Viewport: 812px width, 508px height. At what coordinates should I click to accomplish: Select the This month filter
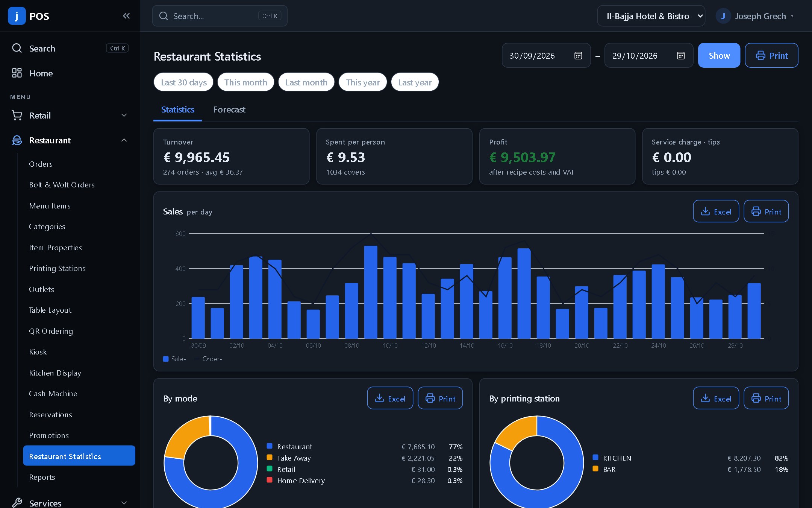pyautogui.click(x=245, y=82)
